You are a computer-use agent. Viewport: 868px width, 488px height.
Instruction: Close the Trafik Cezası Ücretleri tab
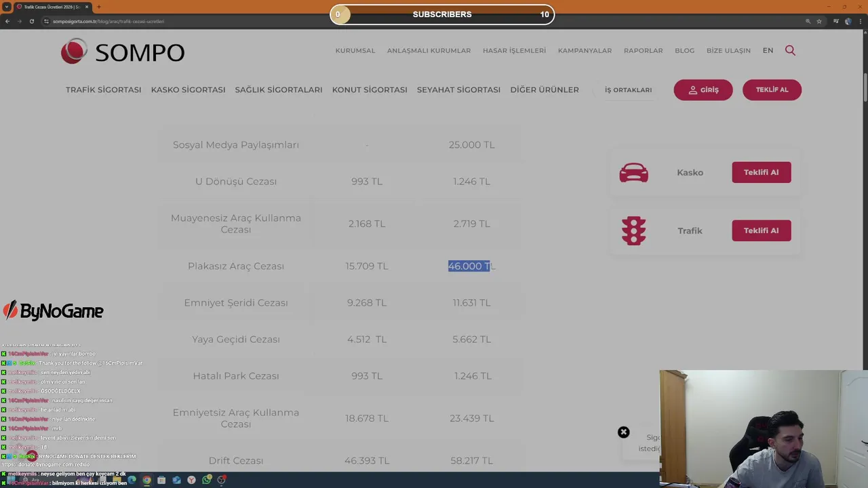pyautogui.click(x=86, y=7)
